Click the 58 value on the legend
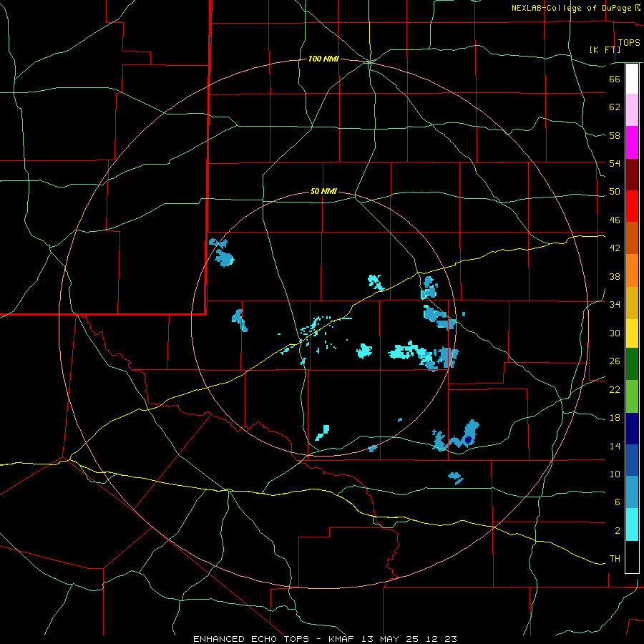The image size is (644, 644). click(615, 135)
